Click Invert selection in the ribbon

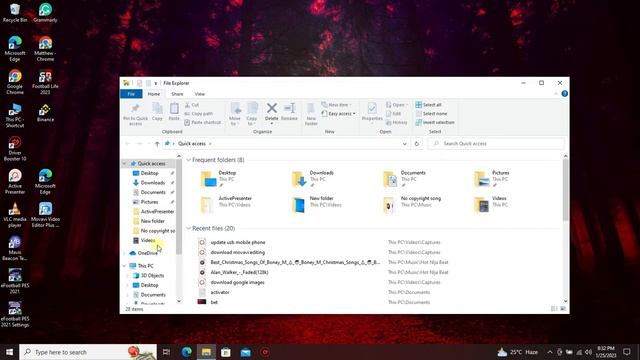tap(435, 122)
